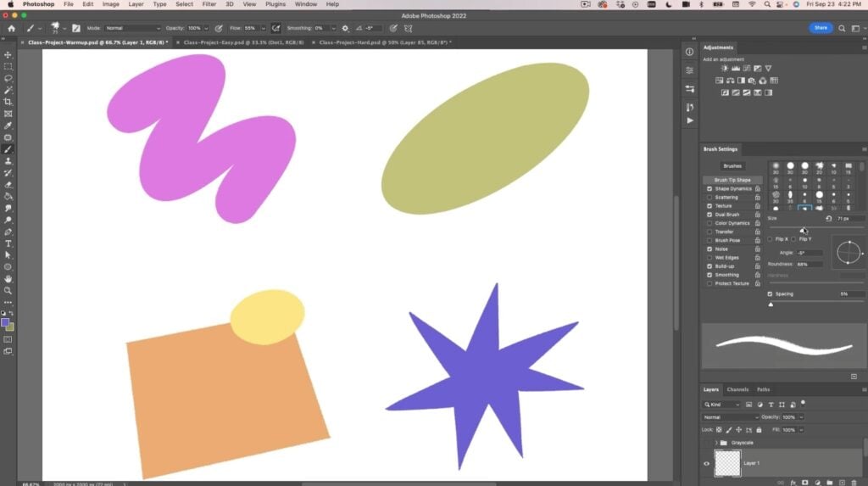
Task: Enable the Scattering checkbox
Action: coord(709,198)
